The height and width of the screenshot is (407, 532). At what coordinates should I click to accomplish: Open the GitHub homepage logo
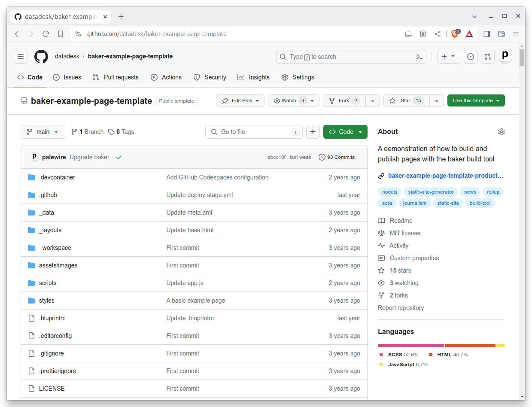click(x=41, y=57)
